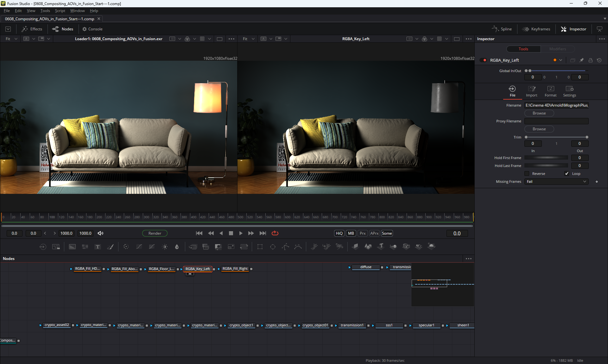Uncheck the Loop checkbox
The image size is (608, 364).
(x=567, y=174)
